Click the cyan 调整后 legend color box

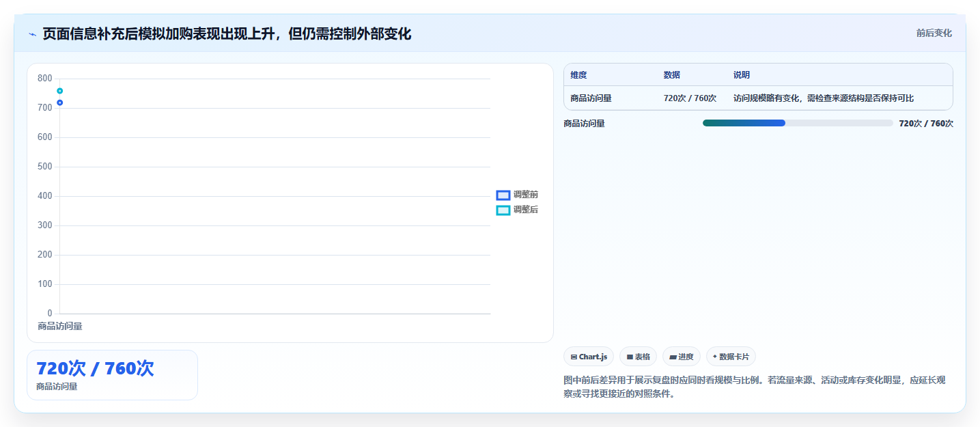[503, 210]
